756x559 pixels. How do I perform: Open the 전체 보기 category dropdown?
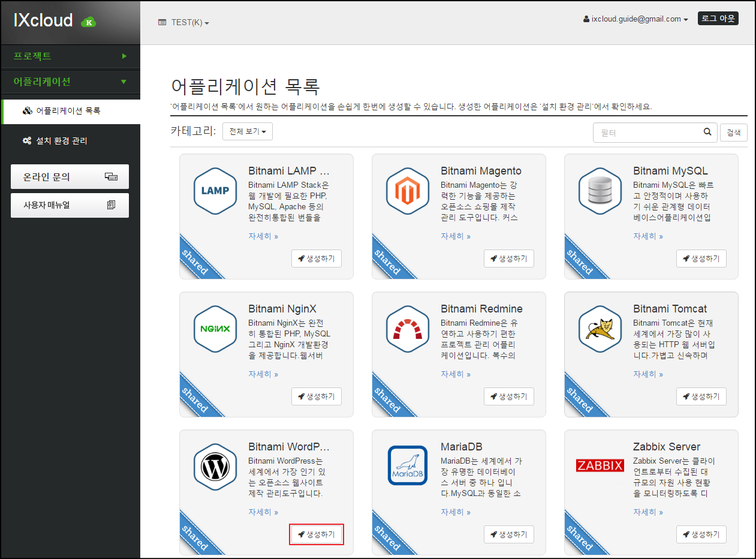click(248, 131)
